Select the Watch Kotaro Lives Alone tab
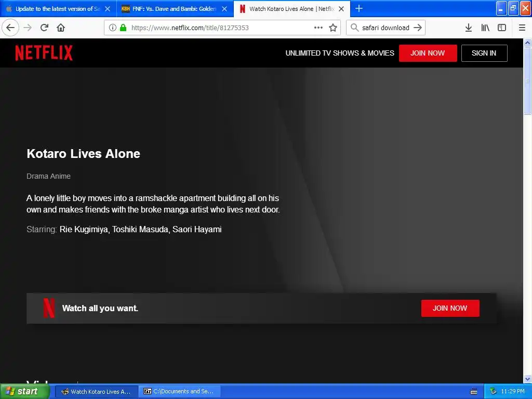 coord(292,9)
